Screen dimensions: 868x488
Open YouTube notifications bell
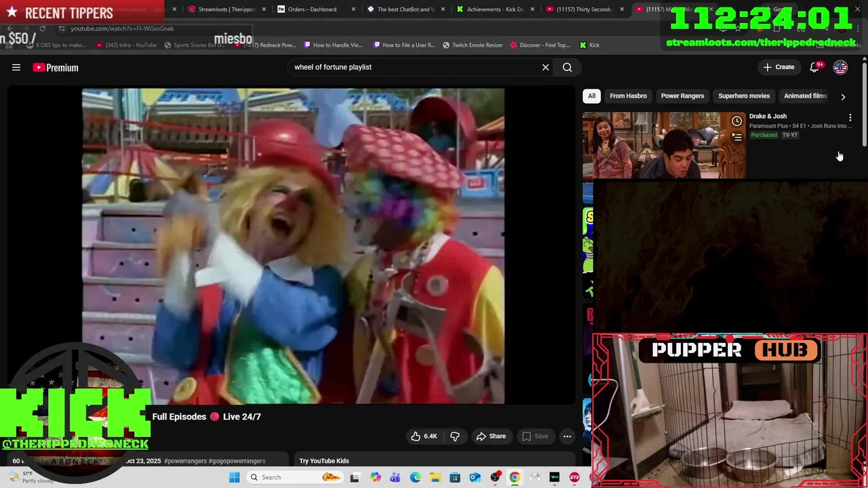[814, 67]
